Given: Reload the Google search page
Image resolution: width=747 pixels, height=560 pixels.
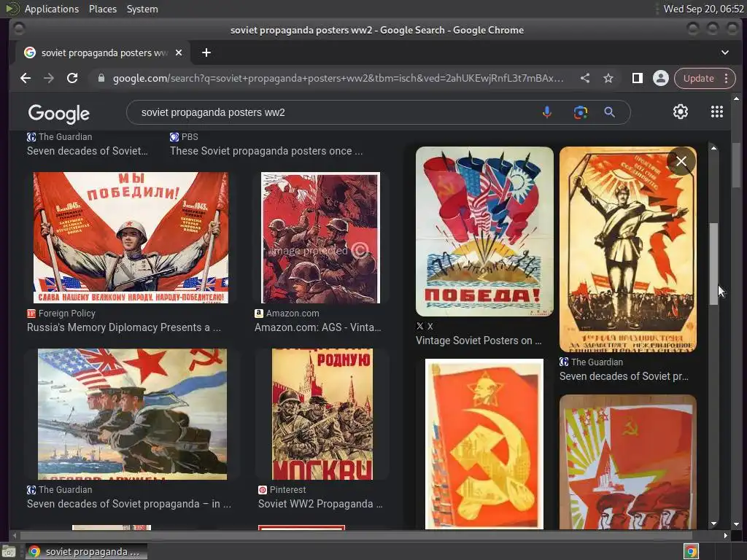Looking at the screenshot, I should pyautogui.click(x=72, y=78).
